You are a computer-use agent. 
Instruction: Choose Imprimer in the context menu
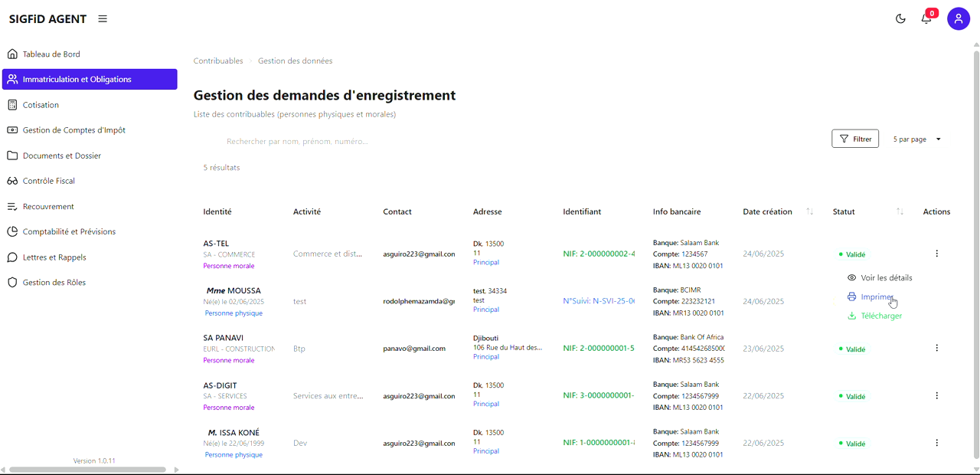pos(877,297)
